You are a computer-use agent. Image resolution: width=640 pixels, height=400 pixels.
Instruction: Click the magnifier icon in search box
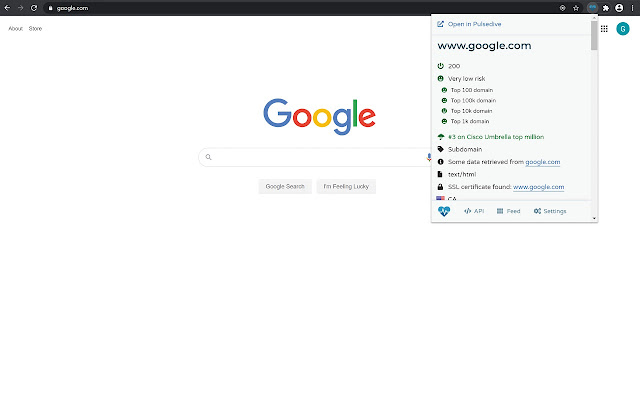coord(209,157)
